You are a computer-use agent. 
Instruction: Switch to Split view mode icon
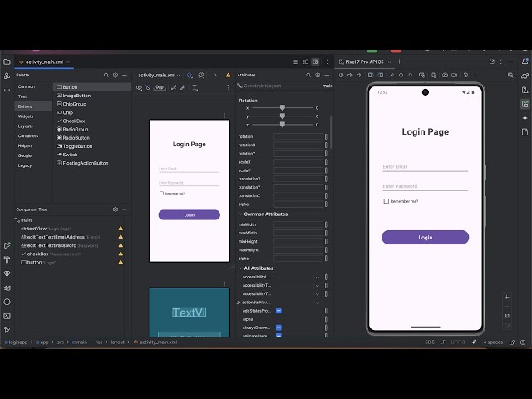coord(305,62)
